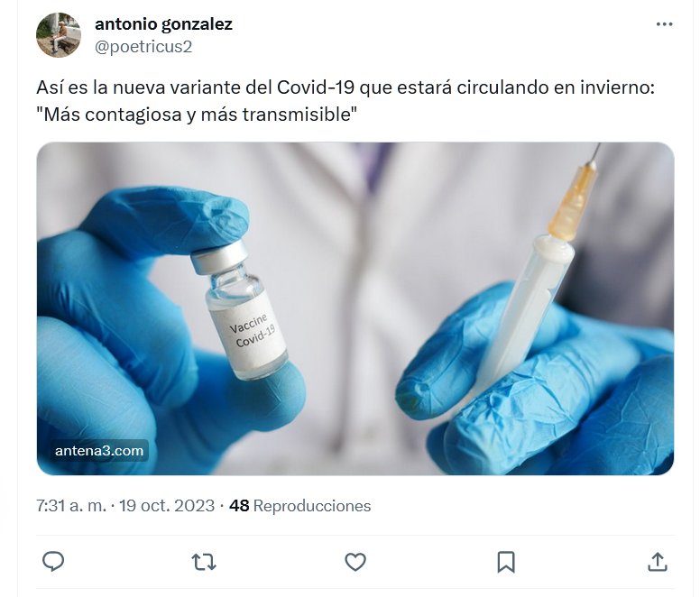Open the Covid-19 vaccine vial image
Image resolution: width=700 pixels, height=597 pixels.
tap(355, 308)
